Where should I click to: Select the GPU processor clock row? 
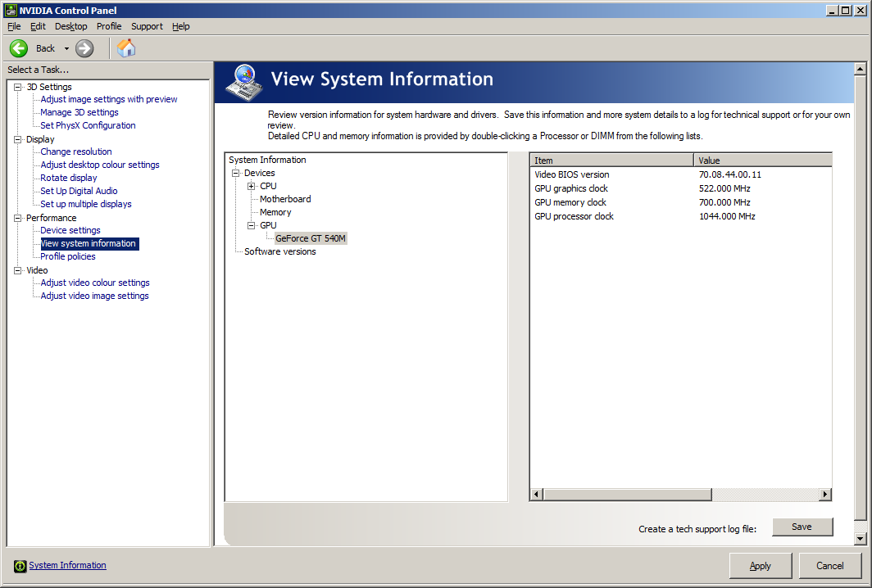click(681, 216)
